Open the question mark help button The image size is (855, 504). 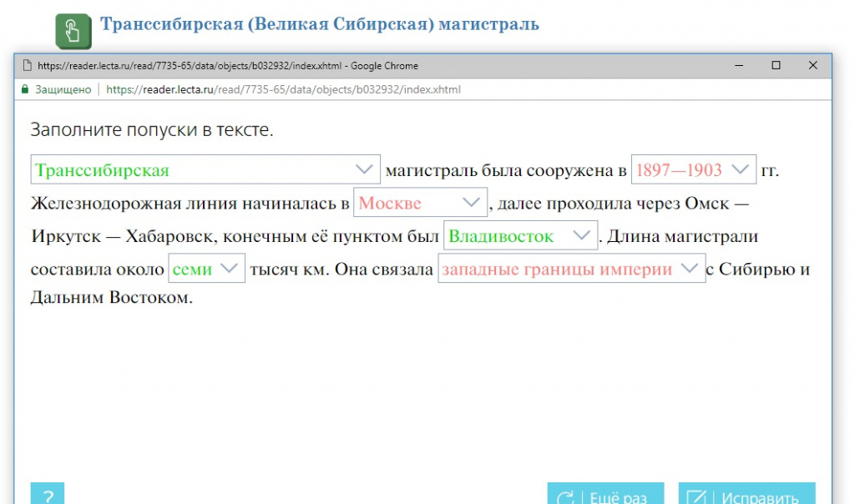(x=48, y=495)
